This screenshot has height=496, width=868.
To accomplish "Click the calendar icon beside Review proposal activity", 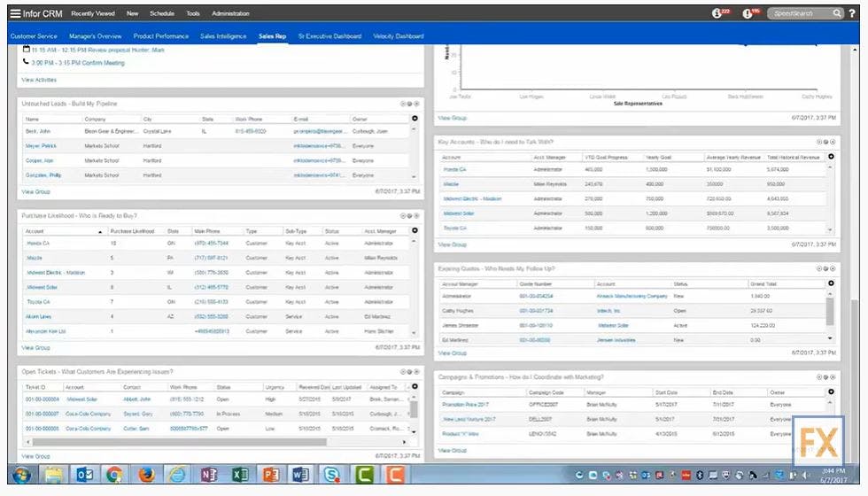I will coord(26,50).
